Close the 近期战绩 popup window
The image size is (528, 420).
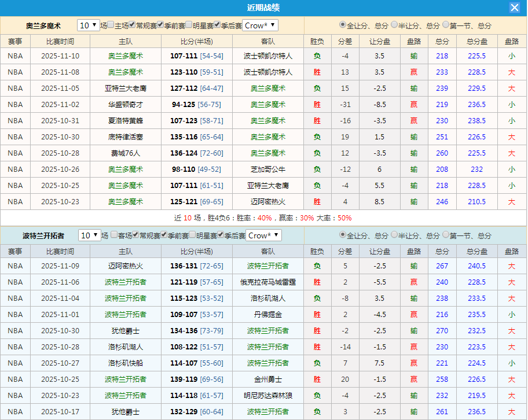(x=515, y=8)
